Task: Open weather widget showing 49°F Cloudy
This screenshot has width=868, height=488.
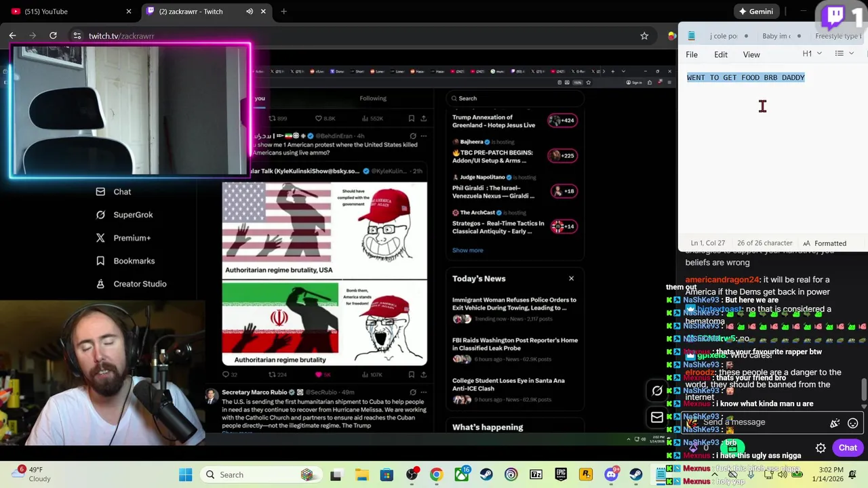Action: pyautogui.click(x=31, y=474)
